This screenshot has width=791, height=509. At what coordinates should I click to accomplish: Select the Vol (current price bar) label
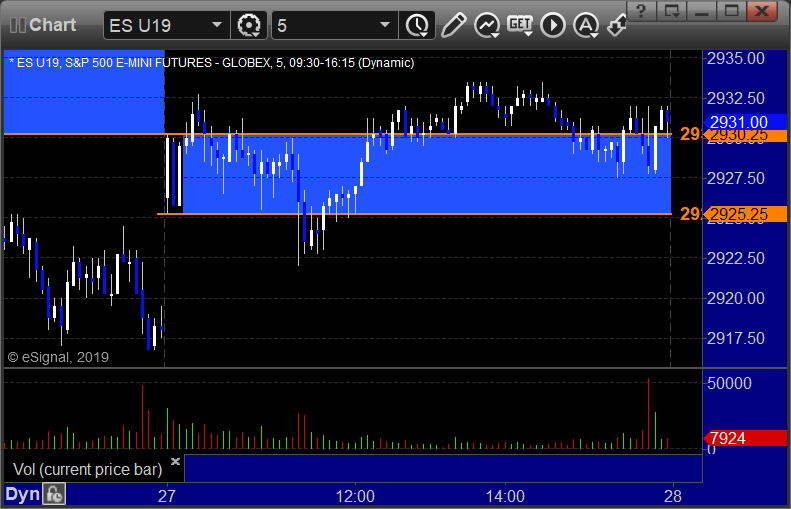88,470
